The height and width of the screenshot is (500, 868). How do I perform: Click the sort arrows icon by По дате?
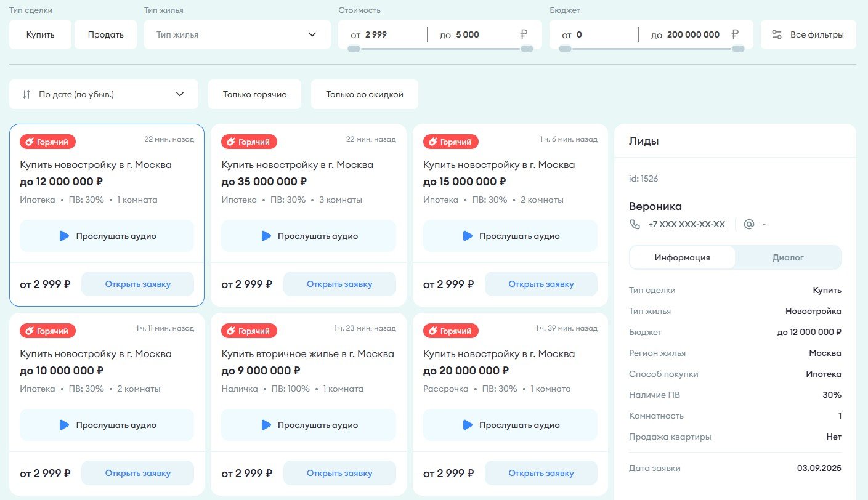coord(26,94)
